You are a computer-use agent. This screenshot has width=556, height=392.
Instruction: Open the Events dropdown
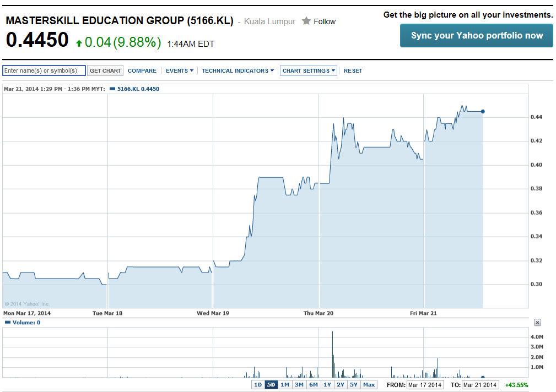[x=180, y=70]
